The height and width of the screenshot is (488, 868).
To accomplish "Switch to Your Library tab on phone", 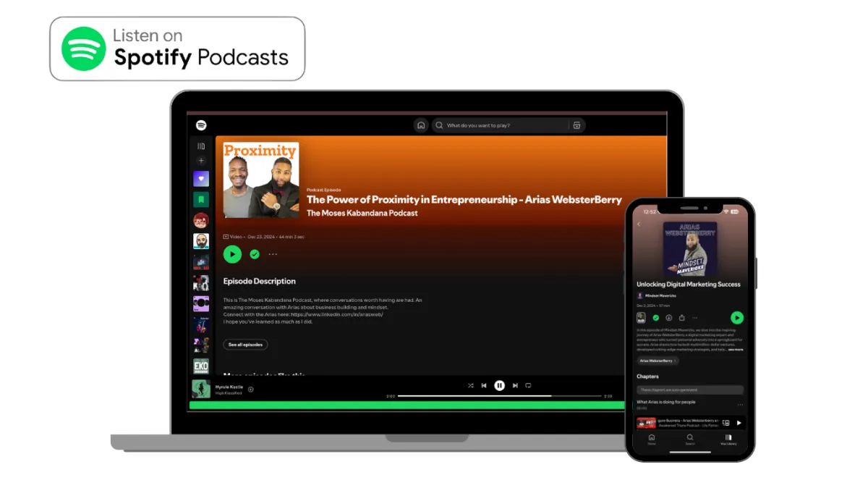I will click(728, 439).
